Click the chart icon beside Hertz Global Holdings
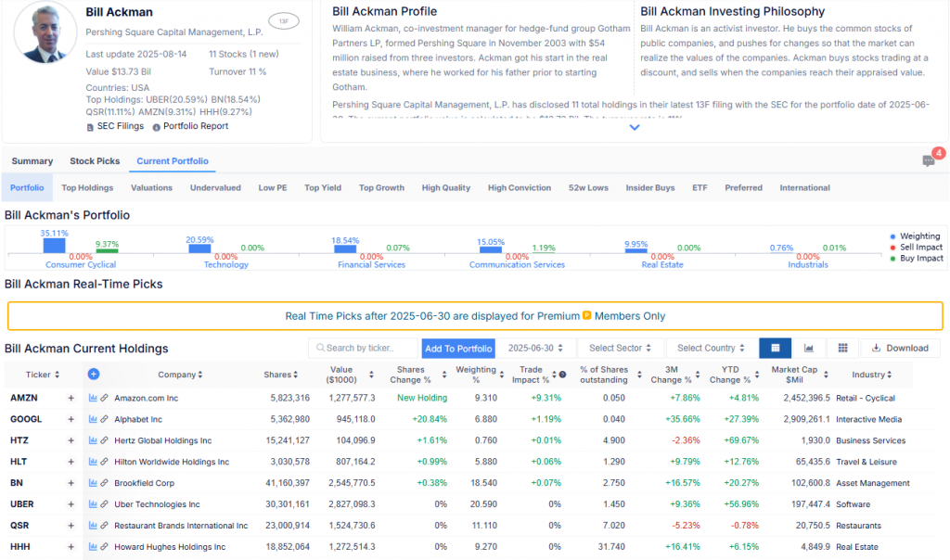 pyautogui.click(x=93, y=440)
